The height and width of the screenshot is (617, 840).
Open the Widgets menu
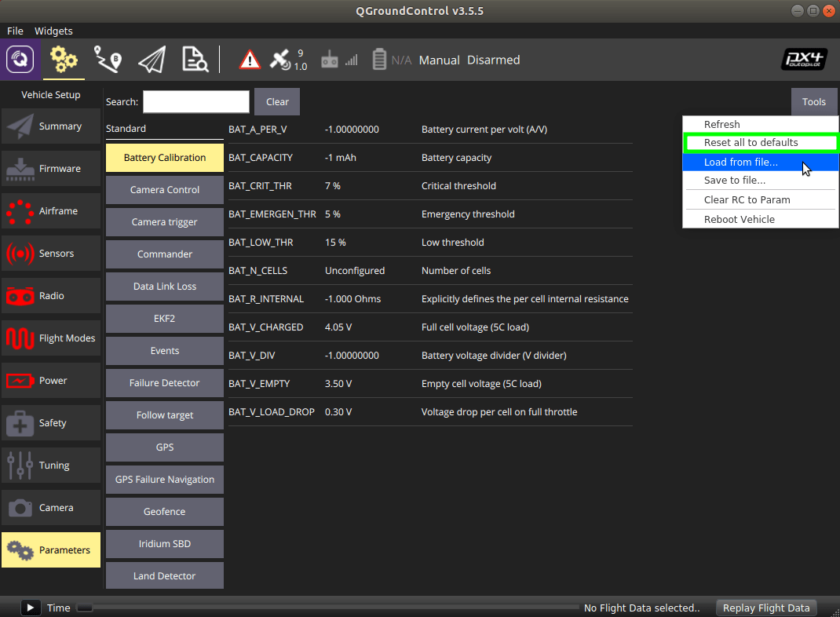coord(53,31)
